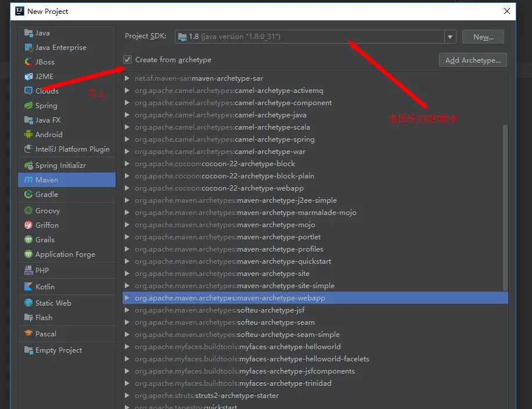The width and height of the screenshot is (532, 409).
Task: Select the Empty Project label
Action: (59, 350)
